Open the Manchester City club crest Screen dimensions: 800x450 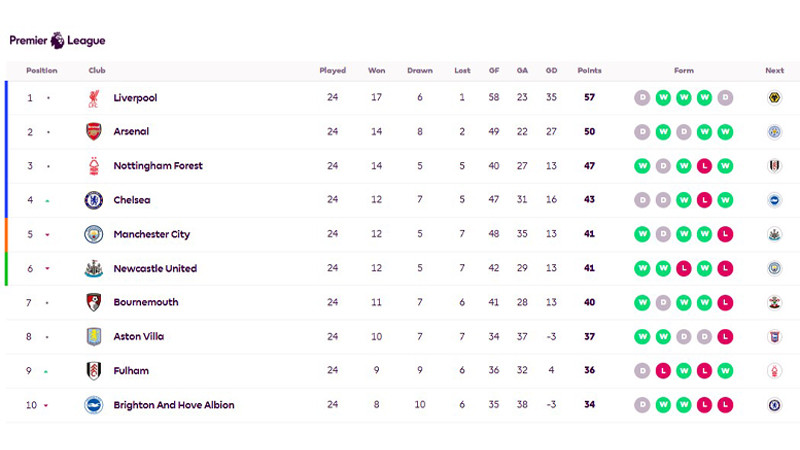[93, 234]
